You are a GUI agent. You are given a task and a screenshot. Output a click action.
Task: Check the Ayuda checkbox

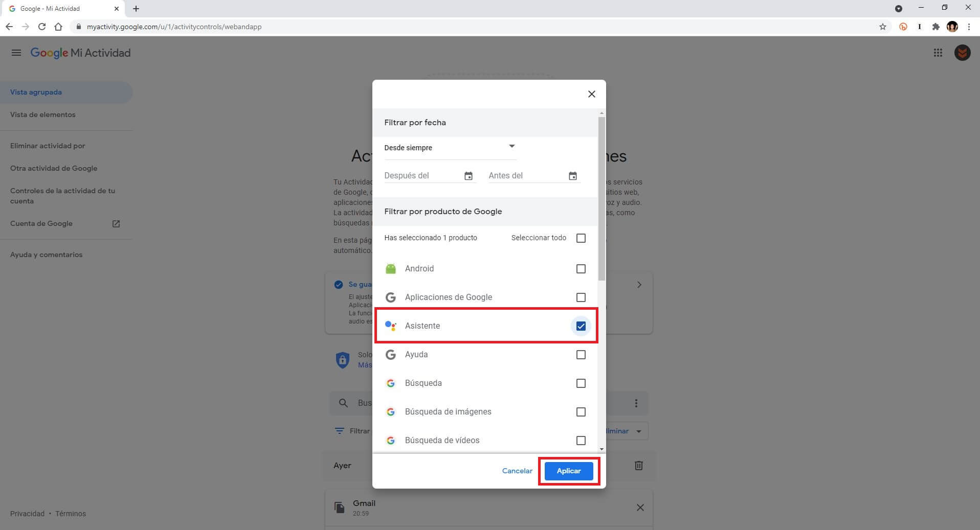[581, 355]
